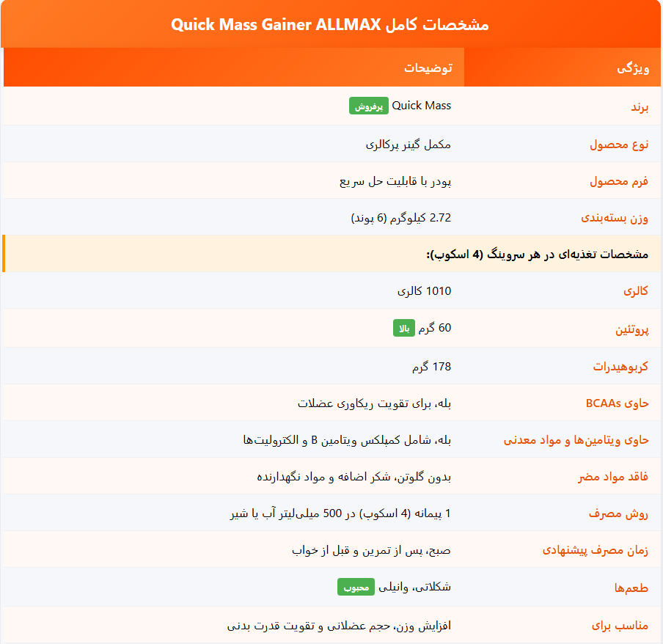Click the '1010 کالری' value
Image resolution: width=663 pixels, height=644 pixels.
(424, 291)
